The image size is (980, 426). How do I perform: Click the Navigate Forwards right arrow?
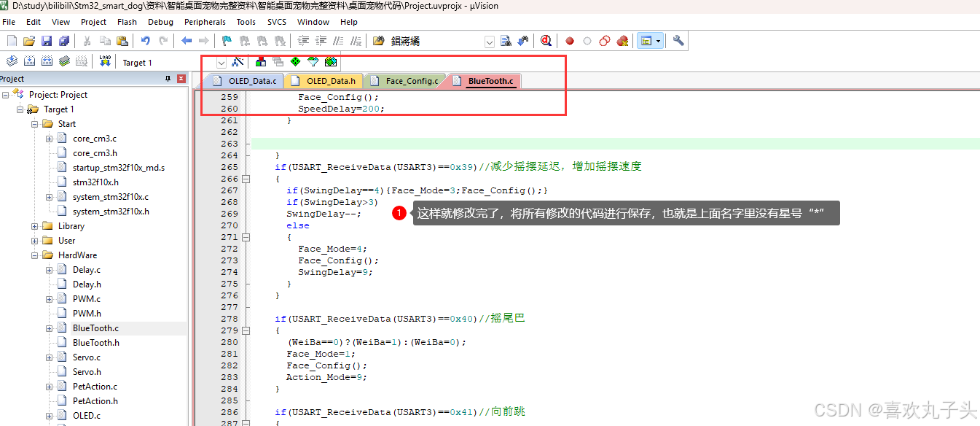pos(204,41)
